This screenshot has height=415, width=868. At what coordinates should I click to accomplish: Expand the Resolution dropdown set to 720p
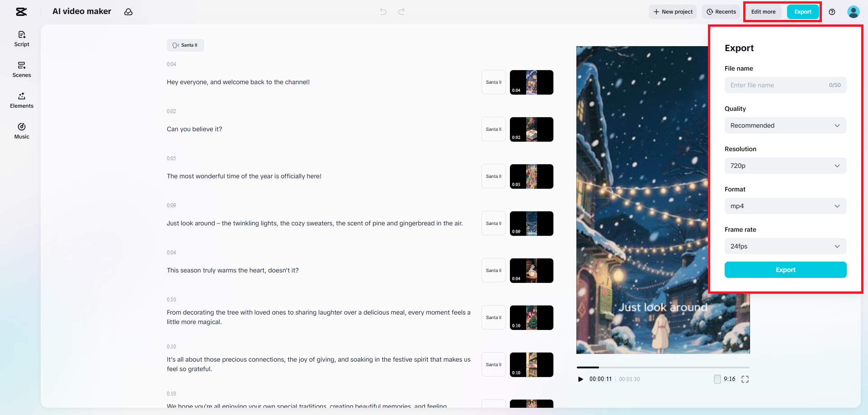point(785,166)
